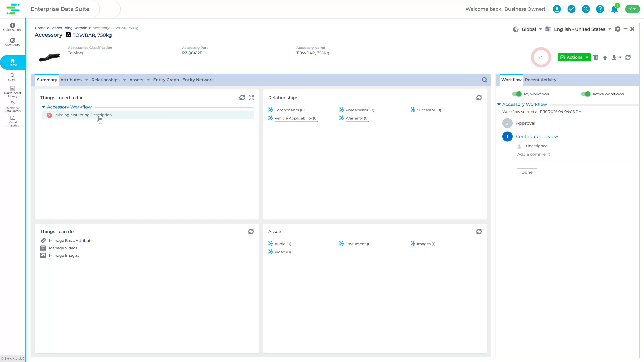Open the Digital Asset Library
Viewport: 644px width, 362px height.
point(12,91)
